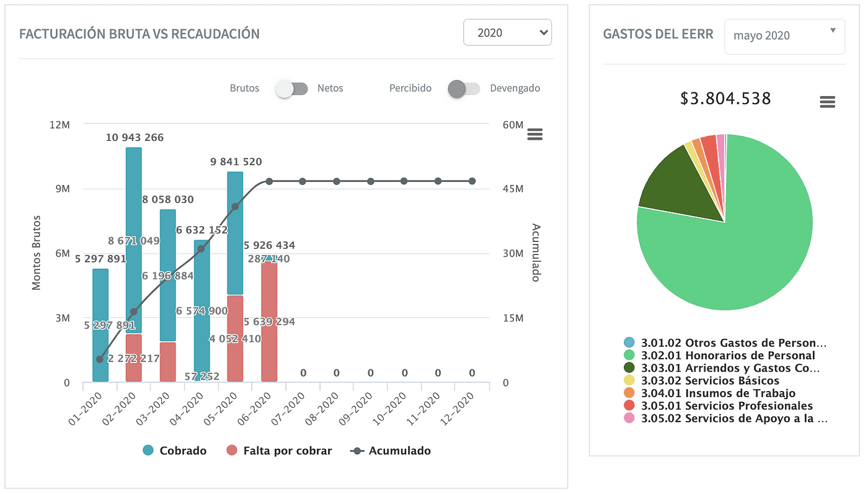Viewport: 868px width, 494px height.
Task: Click the FACTURACIÓN BRUTA VS RECAUDACIÓN title
Action: tap(139, 34)
